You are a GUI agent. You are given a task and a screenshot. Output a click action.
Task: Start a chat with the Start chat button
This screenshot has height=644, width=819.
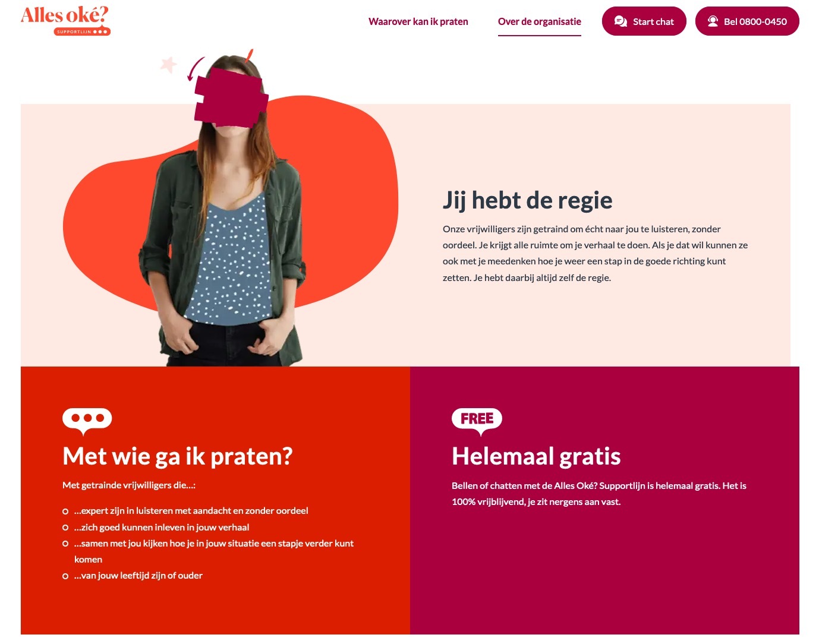(x=644, y=21)
